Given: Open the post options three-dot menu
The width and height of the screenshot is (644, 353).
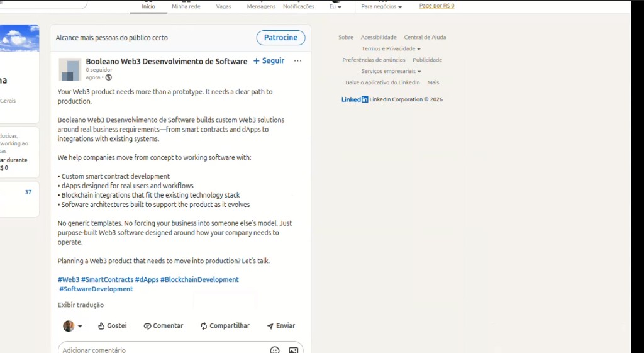Looking at the screenshot, I should click(297, 61).
